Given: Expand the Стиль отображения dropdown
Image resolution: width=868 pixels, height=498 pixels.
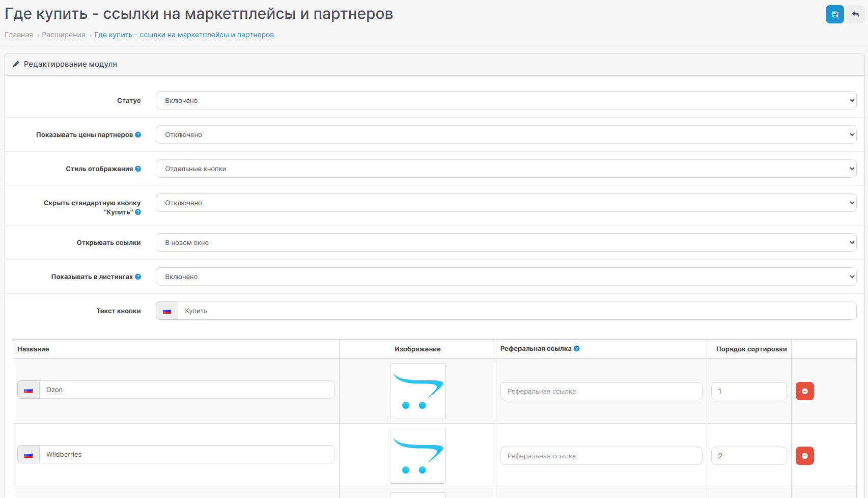Looking at the screenshot, I should click(x=506, y=169).
